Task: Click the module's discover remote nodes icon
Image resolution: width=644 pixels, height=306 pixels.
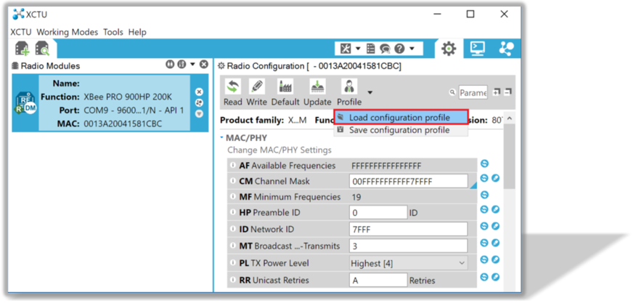Action: point(199,102)
